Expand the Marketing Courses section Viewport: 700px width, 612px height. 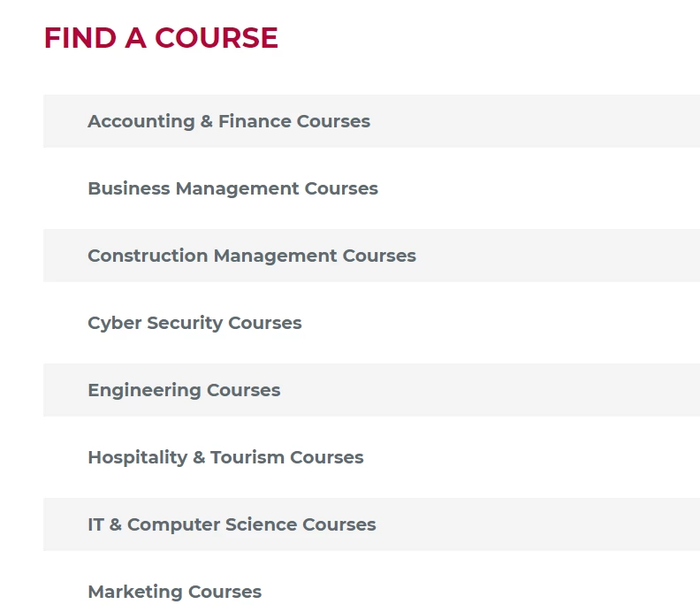pos(371,592)
